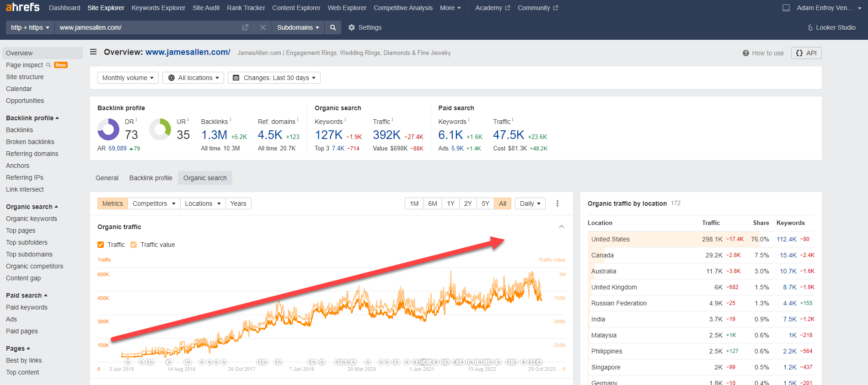Open the Locations chart dropdown
The height and width of the screenshot is (385, 868).
[x=203, y=203]
